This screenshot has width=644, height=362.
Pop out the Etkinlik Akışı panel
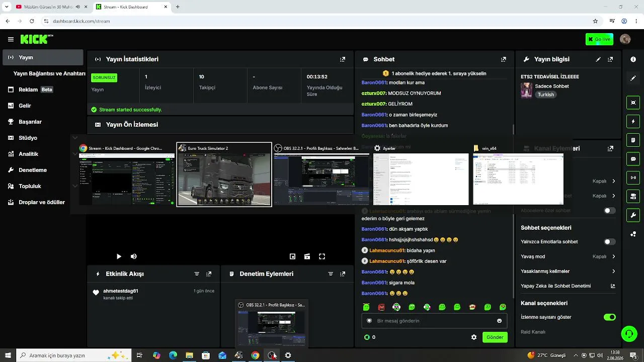point(209,274)
